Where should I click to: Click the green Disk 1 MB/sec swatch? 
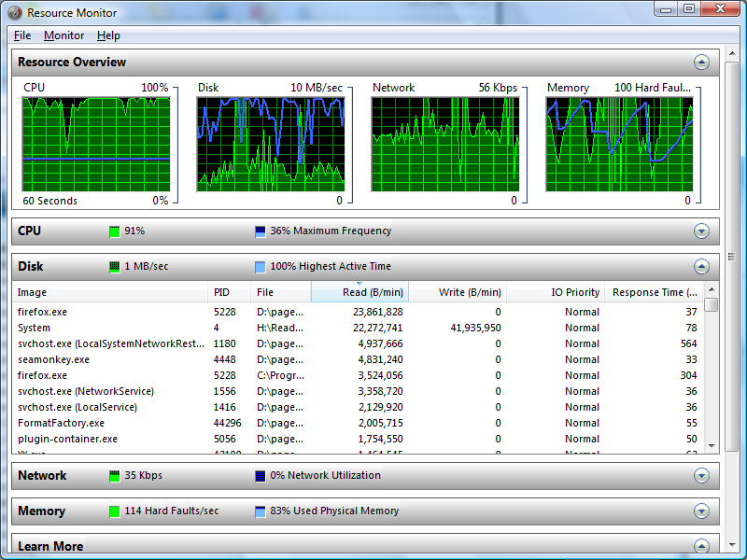(114, 267)
